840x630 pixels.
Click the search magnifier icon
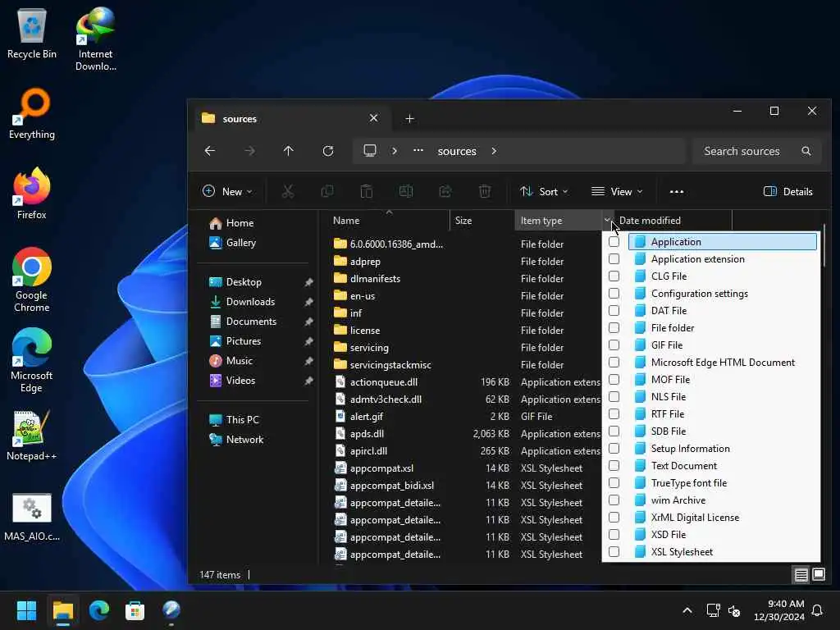coord(806,151)
